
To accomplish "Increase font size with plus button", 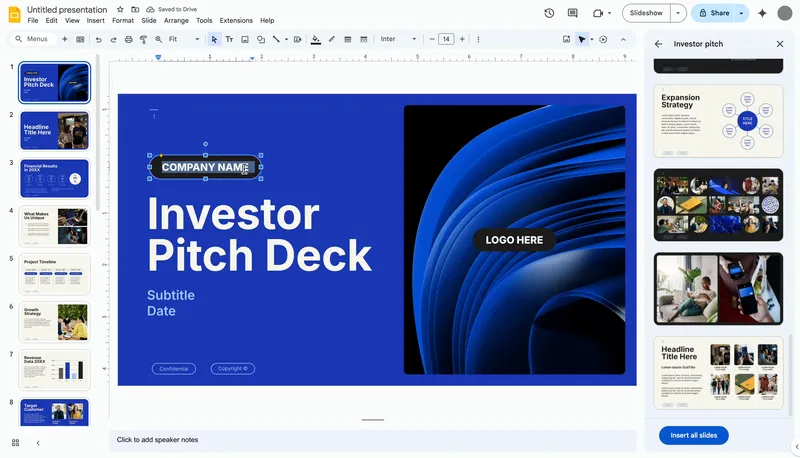I will coord(462,39).
